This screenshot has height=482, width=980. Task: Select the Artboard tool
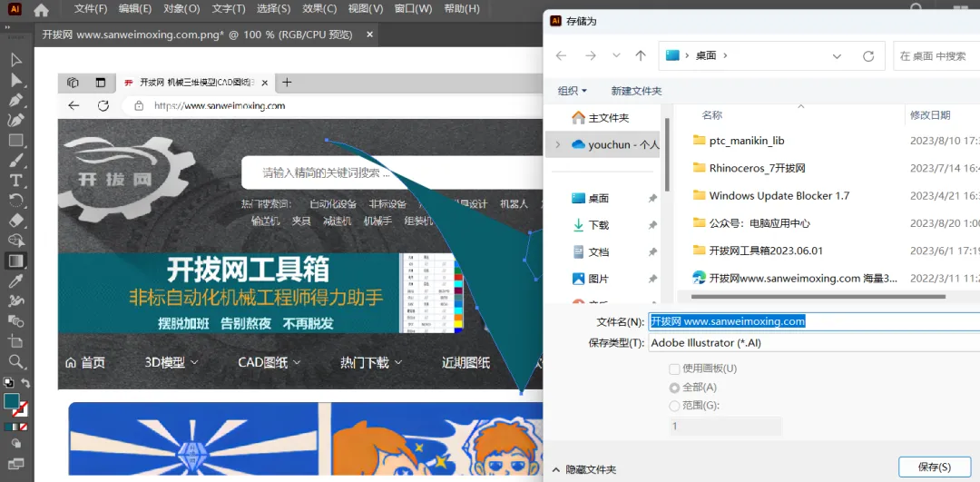16,340
